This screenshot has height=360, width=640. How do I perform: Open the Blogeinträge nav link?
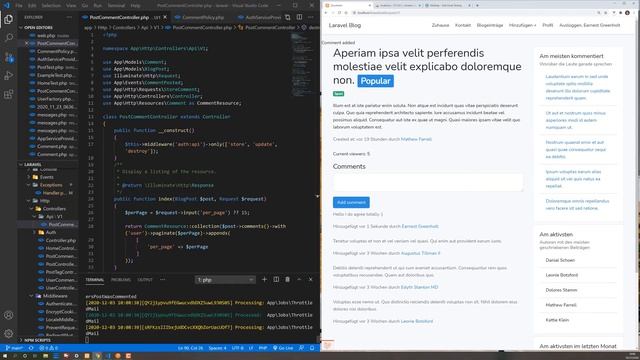click(490, 25)
